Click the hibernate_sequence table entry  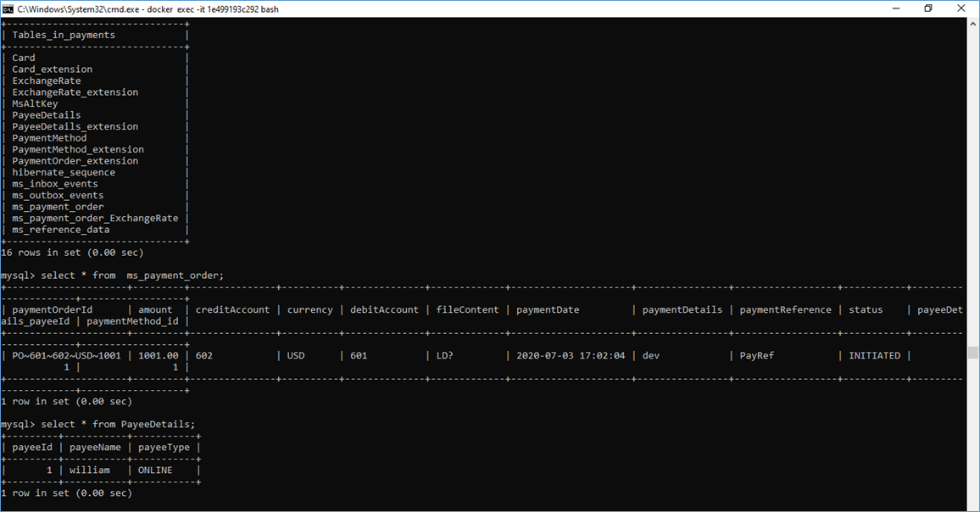click(x=64, y=172)
